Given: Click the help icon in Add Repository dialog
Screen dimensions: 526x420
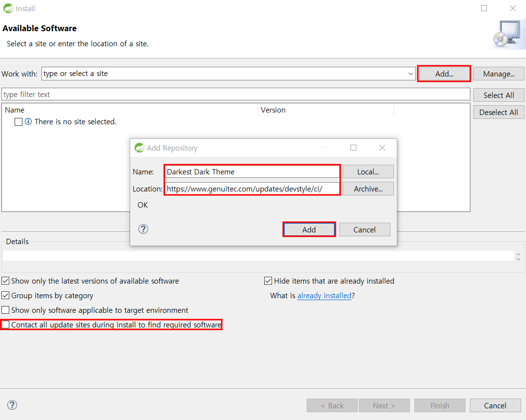Looking at the screenshot, I should click(143, 229).
